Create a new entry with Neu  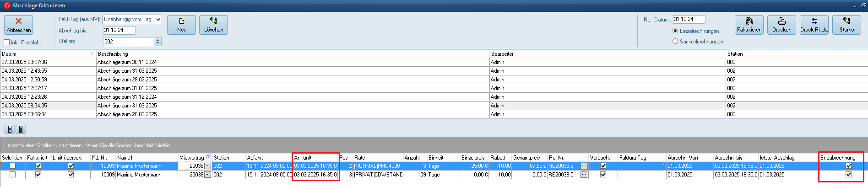click(x=181, y=25)
